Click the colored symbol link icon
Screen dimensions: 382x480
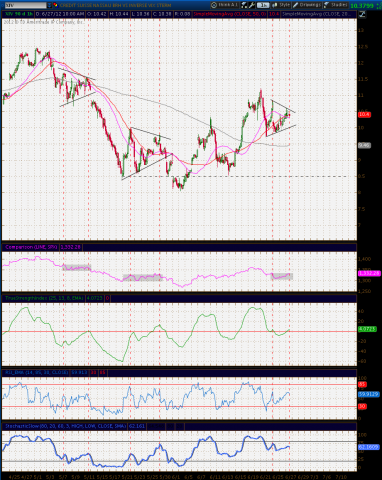tap(55, 5)
